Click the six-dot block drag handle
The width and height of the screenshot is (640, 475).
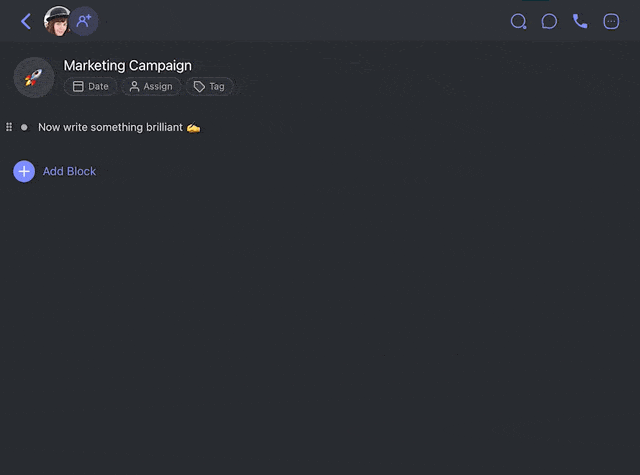coord(9,127)
